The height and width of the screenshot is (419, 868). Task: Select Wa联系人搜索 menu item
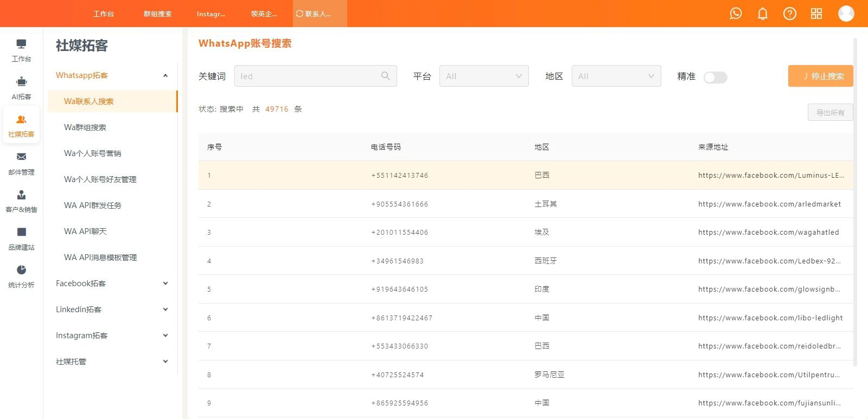point(112,101)
